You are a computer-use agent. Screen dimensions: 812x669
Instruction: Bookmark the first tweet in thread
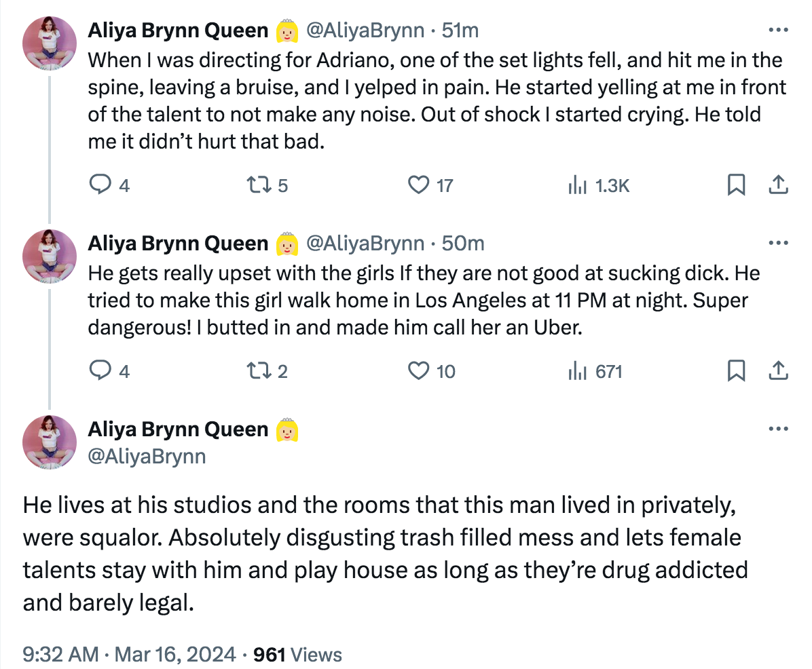pos(736,185)
